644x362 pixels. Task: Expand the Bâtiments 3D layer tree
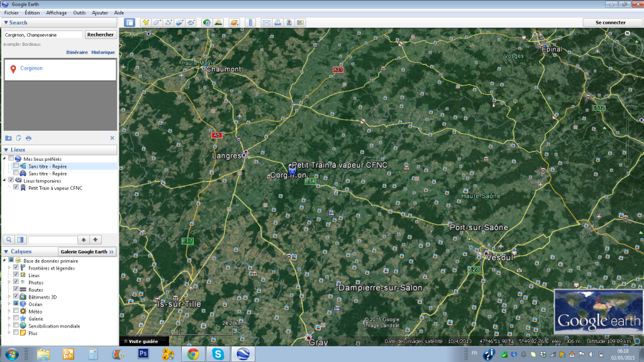click(9, 297)
